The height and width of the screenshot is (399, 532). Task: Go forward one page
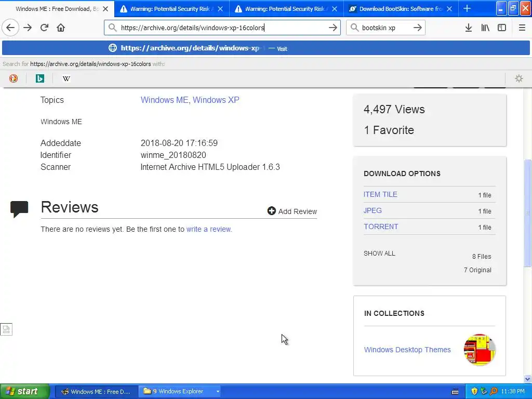coord(28,28)
